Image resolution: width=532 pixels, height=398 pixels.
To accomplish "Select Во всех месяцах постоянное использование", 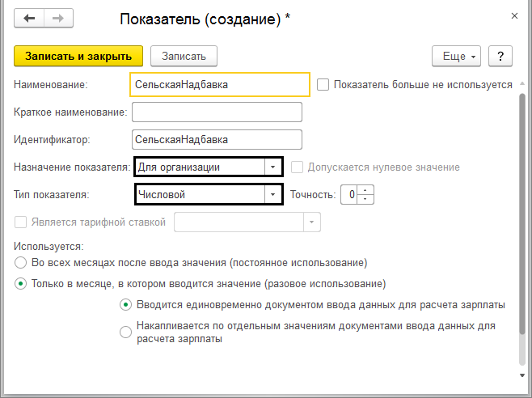I will [x=20, y=263].
